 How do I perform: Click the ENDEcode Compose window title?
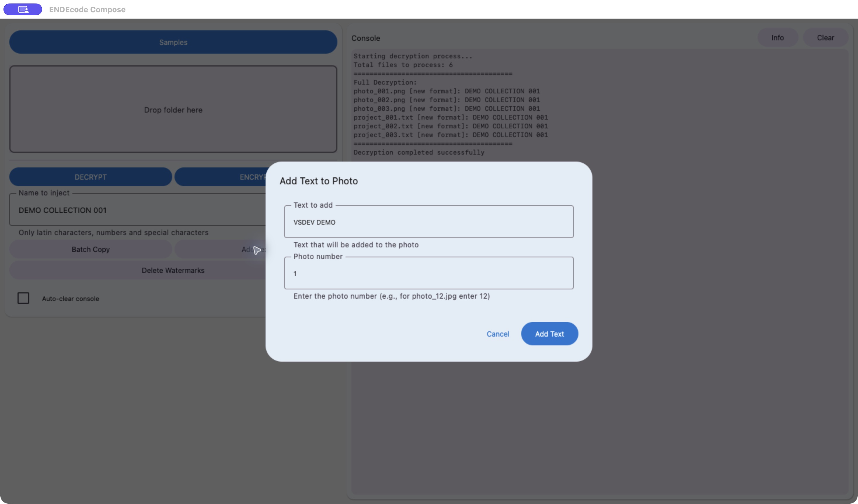[x=87, y=10]
